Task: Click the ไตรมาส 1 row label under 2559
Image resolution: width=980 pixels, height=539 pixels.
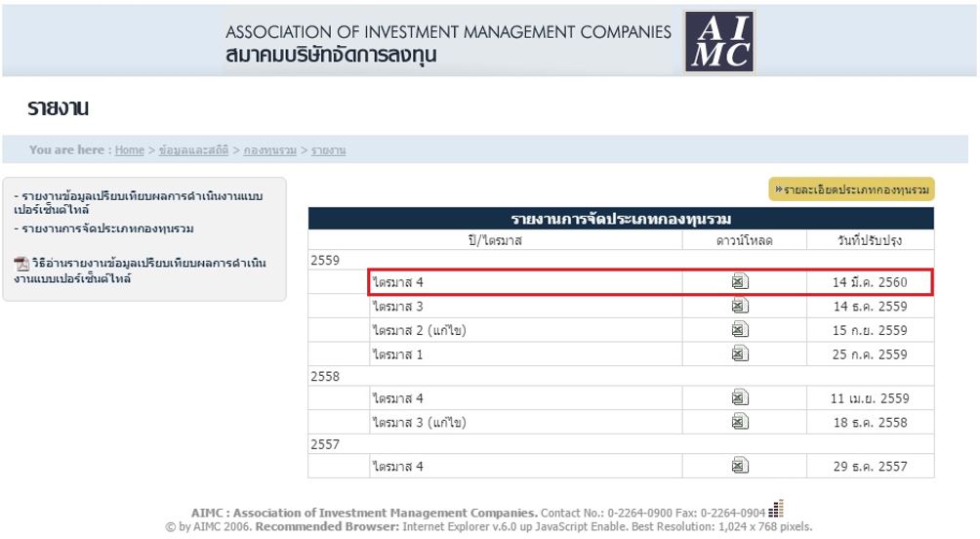Action: point(398,354)
